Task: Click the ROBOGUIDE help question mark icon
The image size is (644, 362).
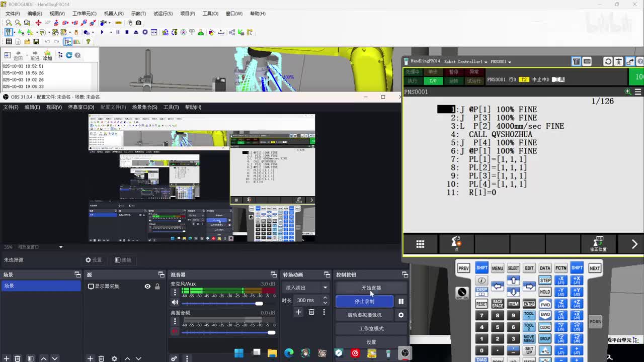Action: 89,42
